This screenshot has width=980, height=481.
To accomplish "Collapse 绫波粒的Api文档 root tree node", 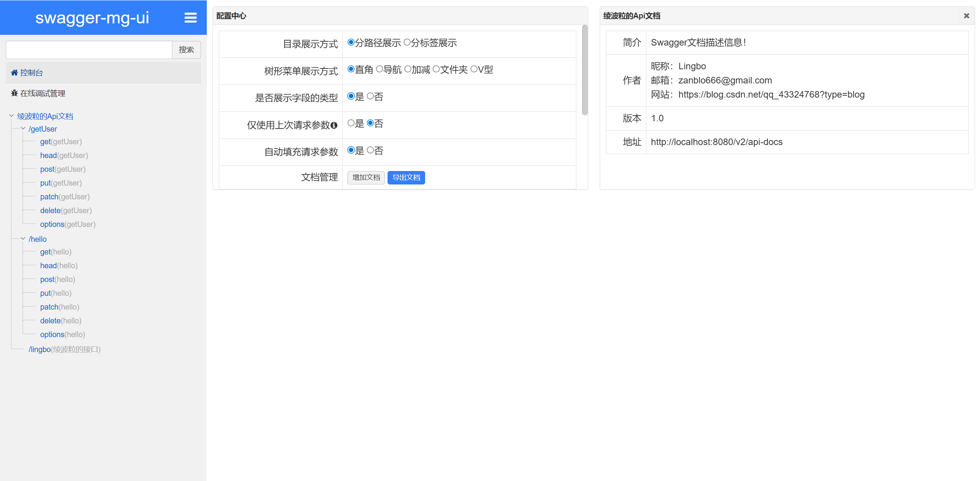I will (x=11, y=116).
